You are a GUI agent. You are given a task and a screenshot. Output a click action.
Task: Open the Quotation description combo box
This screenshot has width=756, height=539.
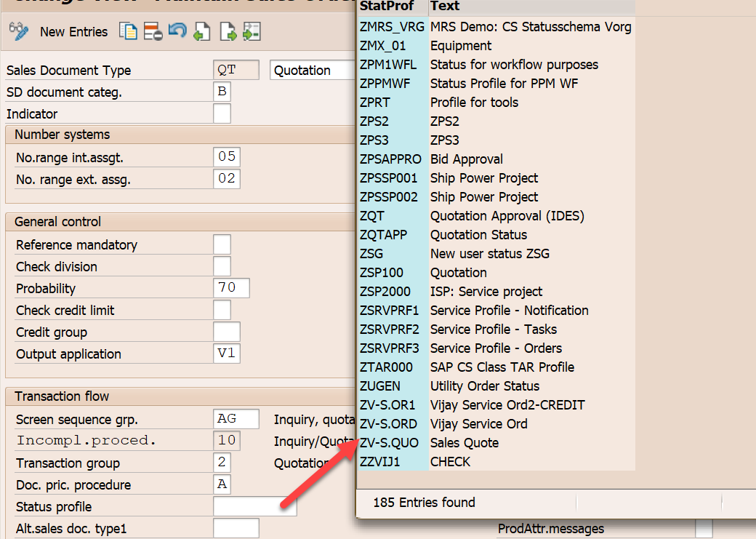[x=313, y=70]
